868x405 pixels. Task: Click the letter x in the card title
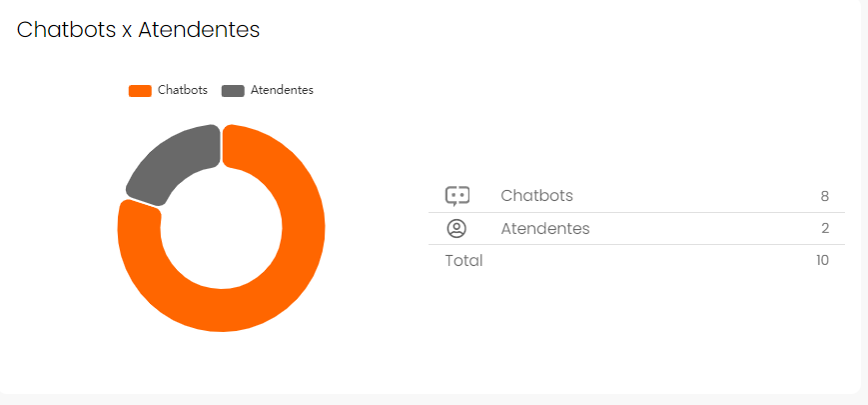point(127,32)
